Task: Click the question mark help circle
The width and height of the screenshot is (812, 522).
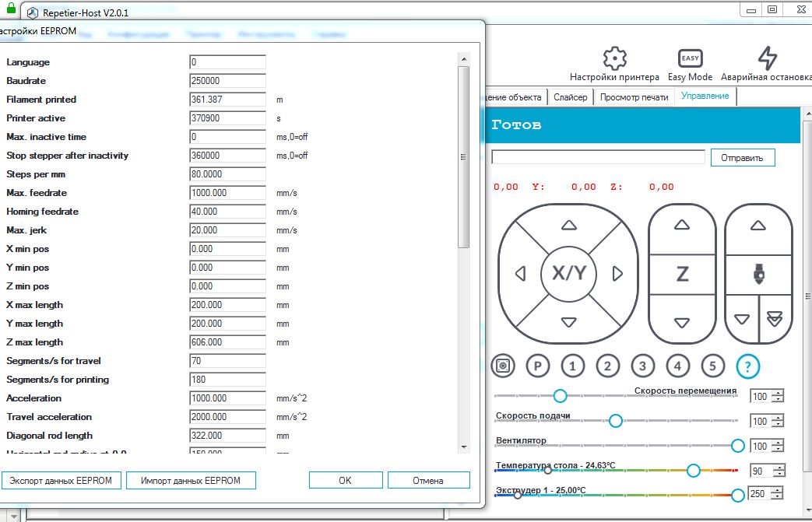Action: point(747,366)
